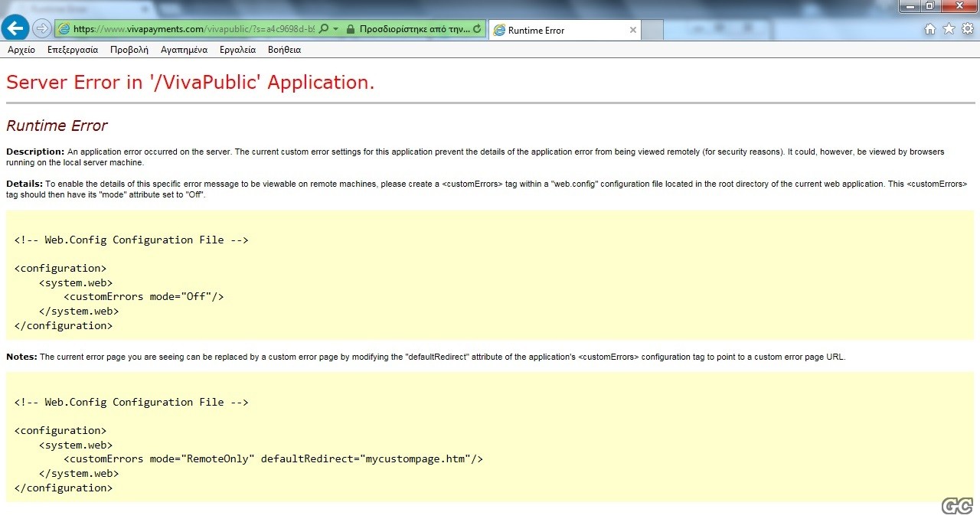Click the bold "Notes:" label
The height and width of the screenshot is (522, 980).
pos(21,357)
